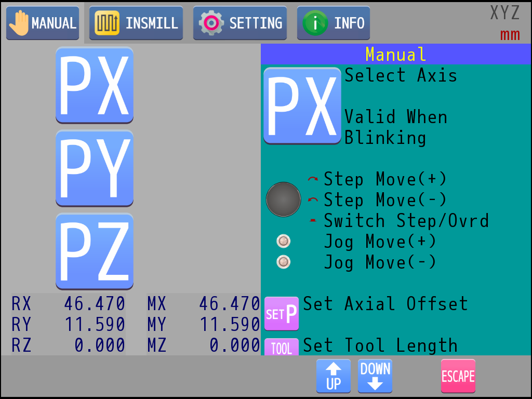
Task: Open the MANUAL mode tab
Action: (43, 23)
